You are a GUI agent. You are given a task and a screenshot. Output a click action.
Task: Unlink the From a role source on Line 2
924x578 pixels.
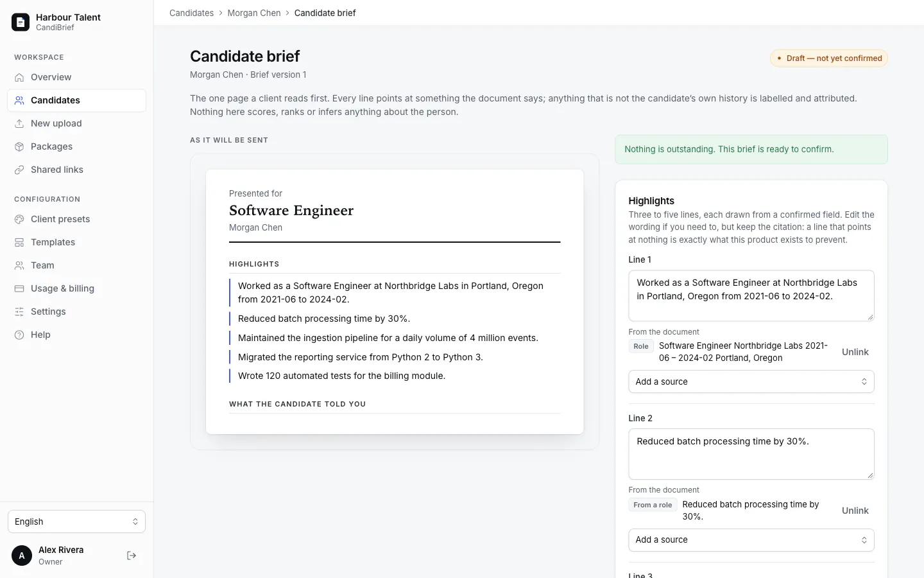pyautogui.click(x=855, y=511)
